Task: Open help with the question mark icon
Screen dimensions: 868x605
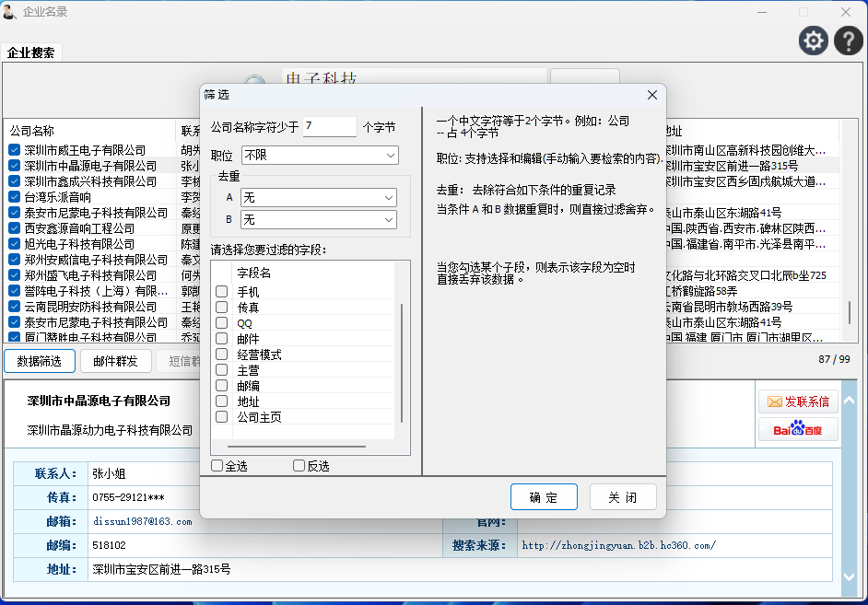Action: point(848,41)
